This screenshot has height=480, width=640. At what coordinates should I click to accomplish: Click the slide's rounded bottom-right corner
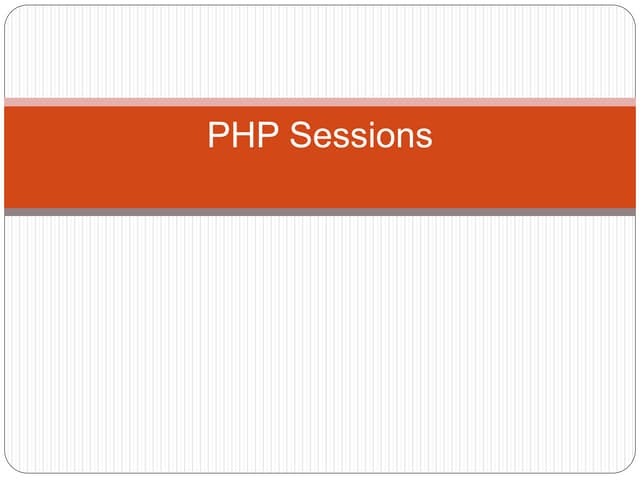(x=628, y=466)
